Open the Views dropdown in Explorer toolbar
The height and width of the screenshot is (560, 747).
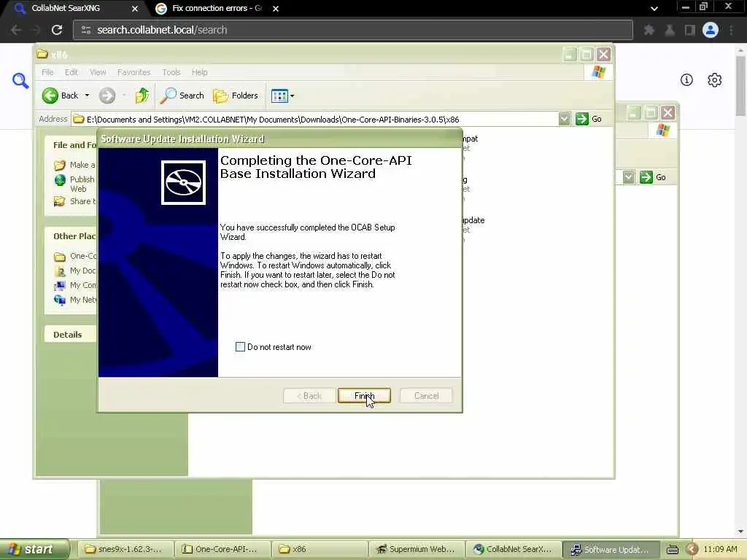coord(282,96)
